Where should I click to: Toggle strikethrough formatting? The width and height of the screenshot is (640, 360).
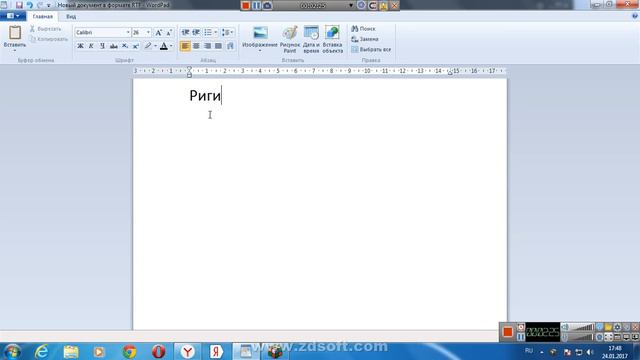[114, 46]
